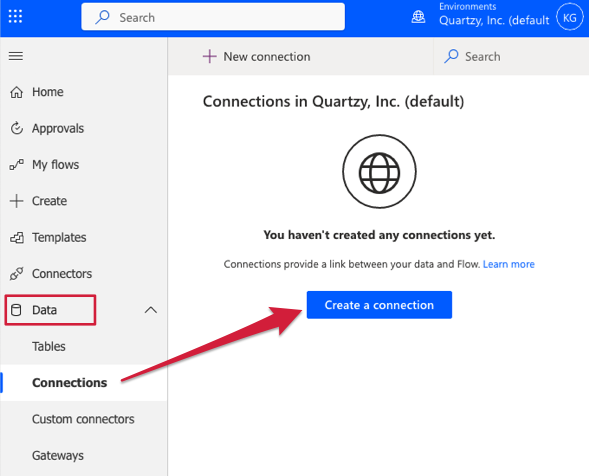The height and width of the screenshot is (476, 589).
Task: Collapse the Data section chevron
Action: click(x=151, y=310)
